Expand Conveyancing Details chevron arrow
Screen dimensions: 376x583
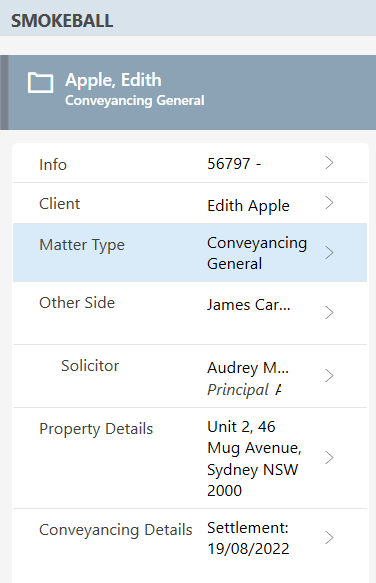click(329, 538)
